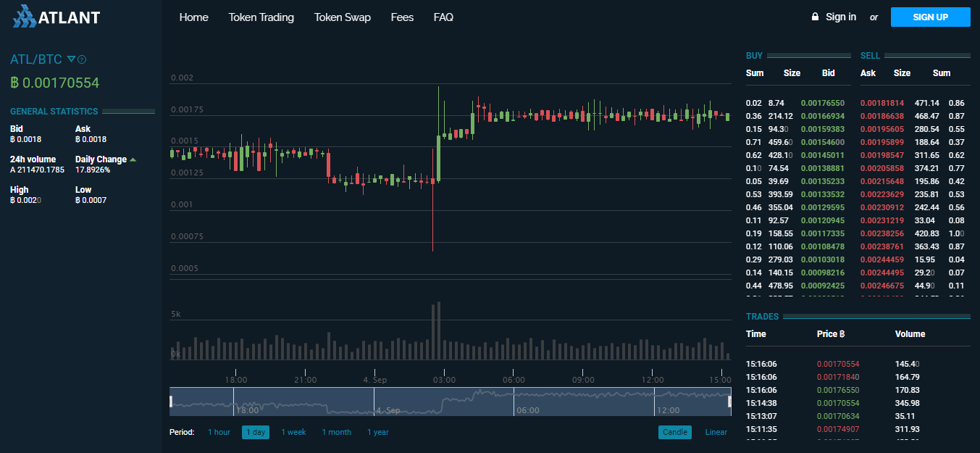The image size is (980, 453).
Task: Select the buy order at bid 0.00138881
Action: pos(797,168)
